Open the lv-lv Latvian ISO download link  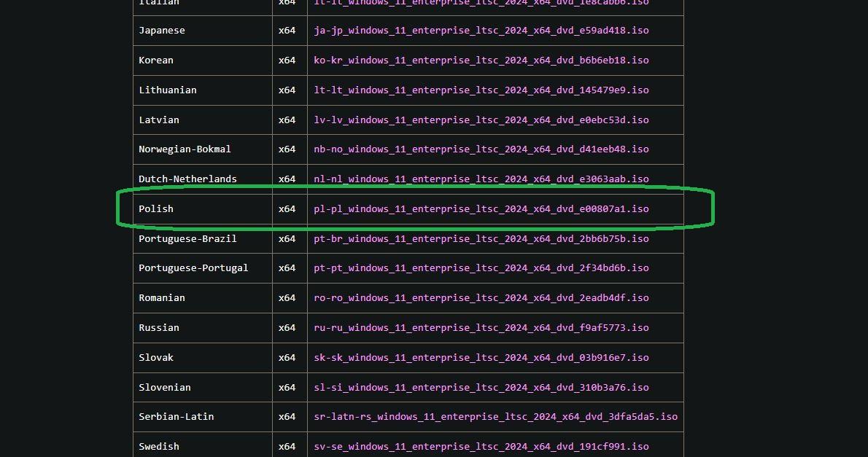click(x=481, y=120)
